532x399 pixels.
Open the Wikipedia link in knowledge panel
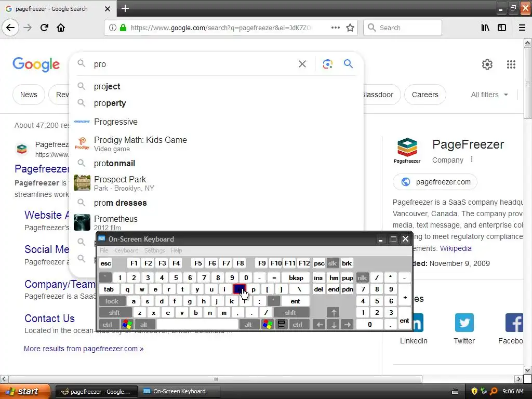click(x=456, y=248)
